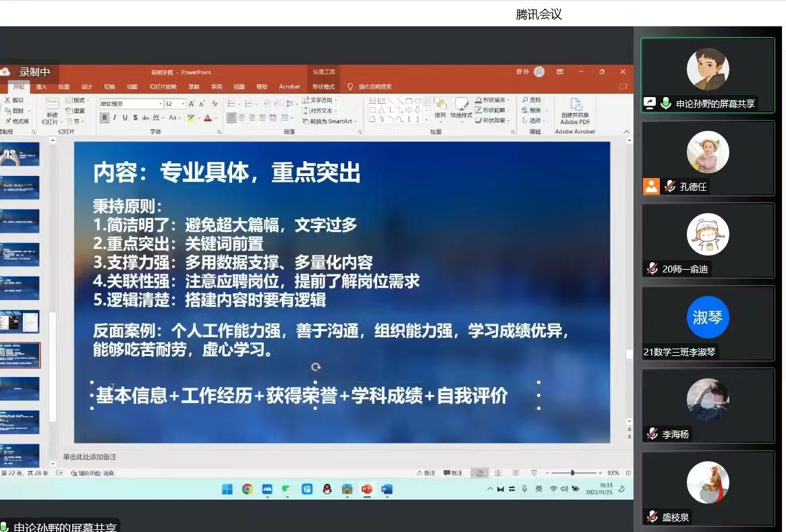Click the New Slide button icon
The image size is (786, 532).
[x=52, y=105]
